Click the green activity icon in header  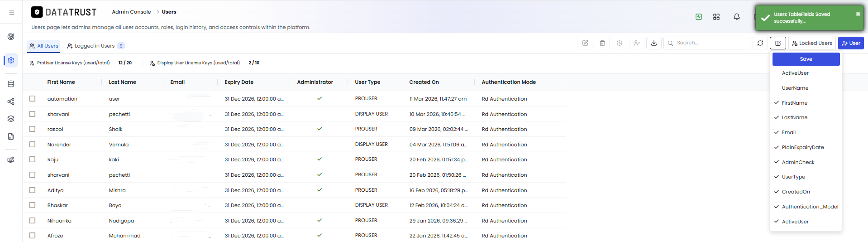tap(699, 17)
